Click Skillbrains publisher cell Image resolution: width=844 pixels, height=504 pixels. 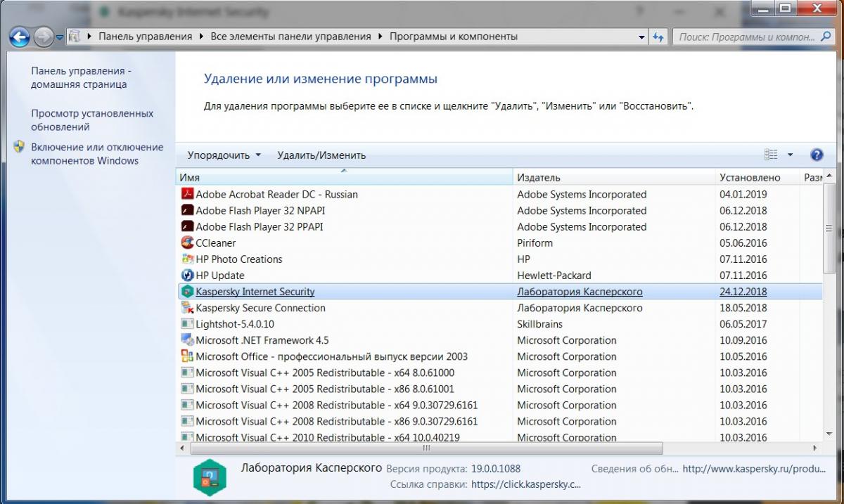539,324
